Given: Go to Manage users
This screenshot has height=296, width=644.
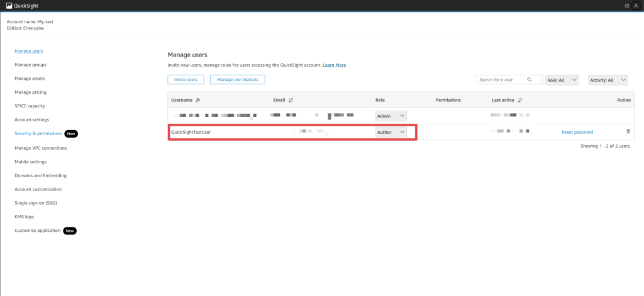Looking at the screenshot, I should pos(29,52).
